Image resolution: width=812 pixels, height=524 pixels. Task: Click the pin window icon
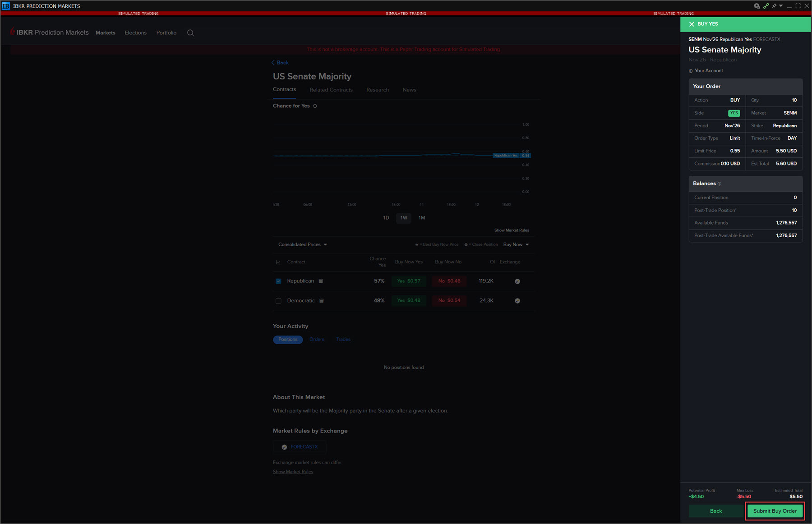(774, 6)
